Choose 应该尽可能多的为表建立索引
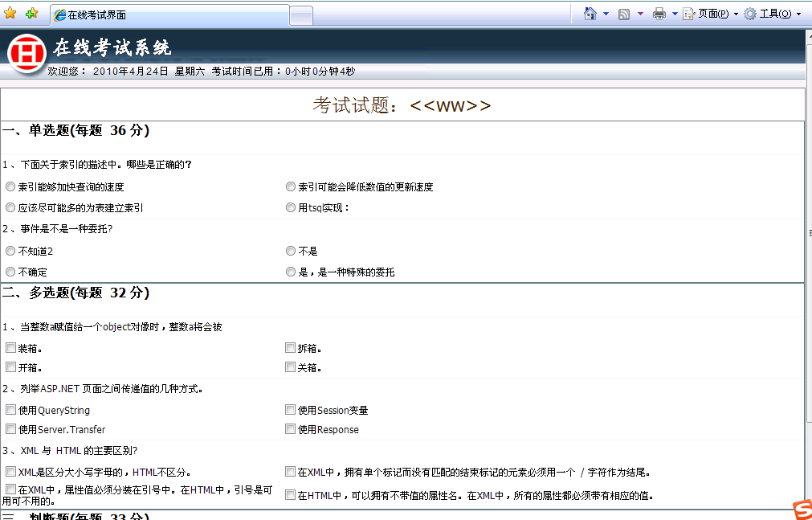The image size is (812, 520). pyautogui.click(x=10, y=208)
